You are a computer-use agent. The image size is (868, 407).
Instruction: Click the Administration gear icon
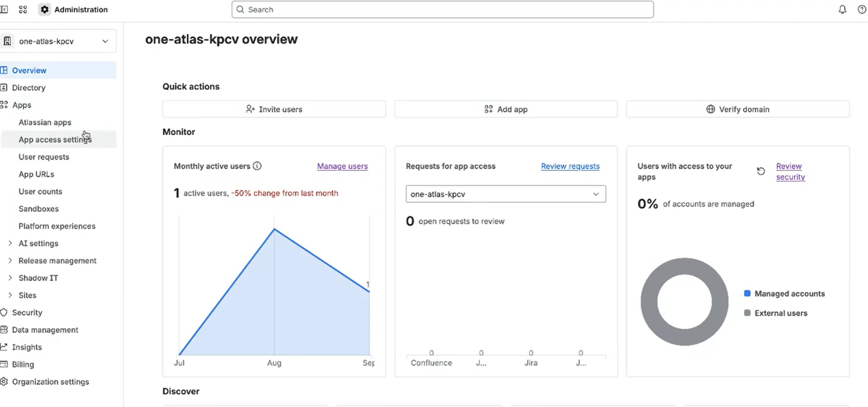tap(44, 9)
